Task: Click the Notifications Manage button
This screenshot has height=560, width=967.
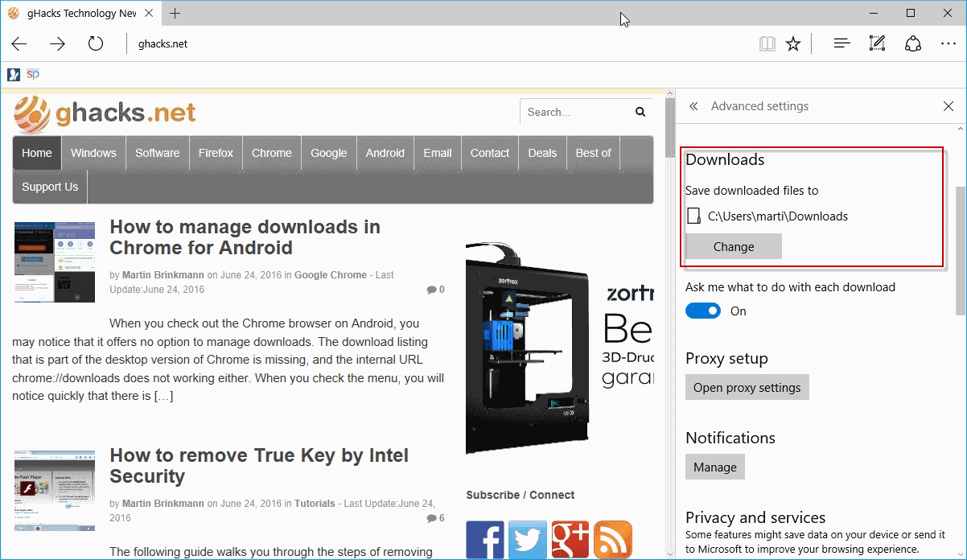Action: [x=715, y=467]
